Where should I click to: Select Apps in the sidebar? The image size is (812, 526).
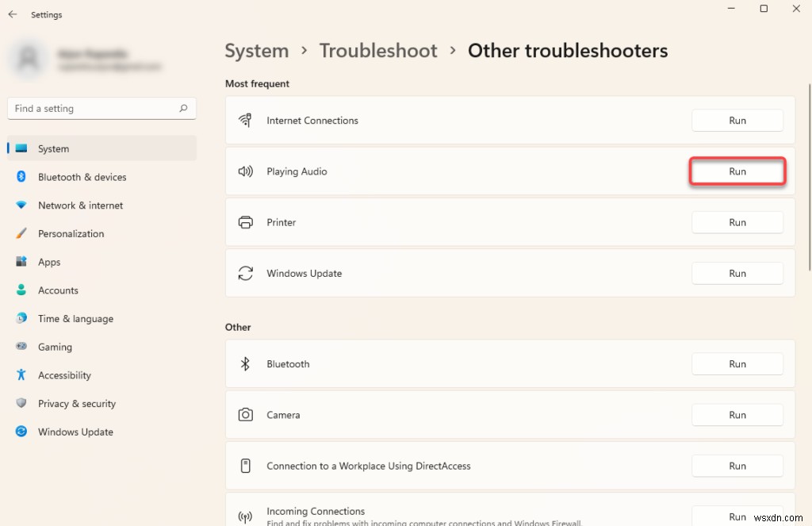(49, 262)
